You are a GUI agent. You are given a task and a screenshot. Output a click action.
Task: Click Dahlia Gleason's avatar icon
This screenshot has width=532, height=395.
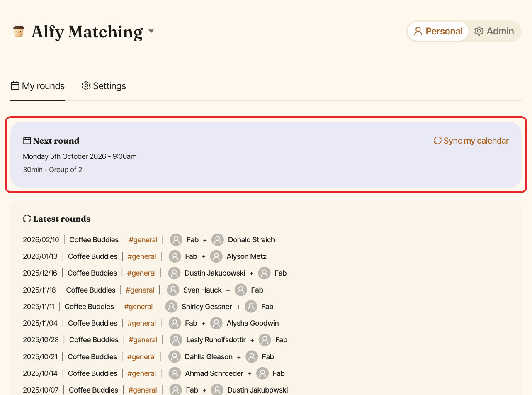tap(175, 357)
